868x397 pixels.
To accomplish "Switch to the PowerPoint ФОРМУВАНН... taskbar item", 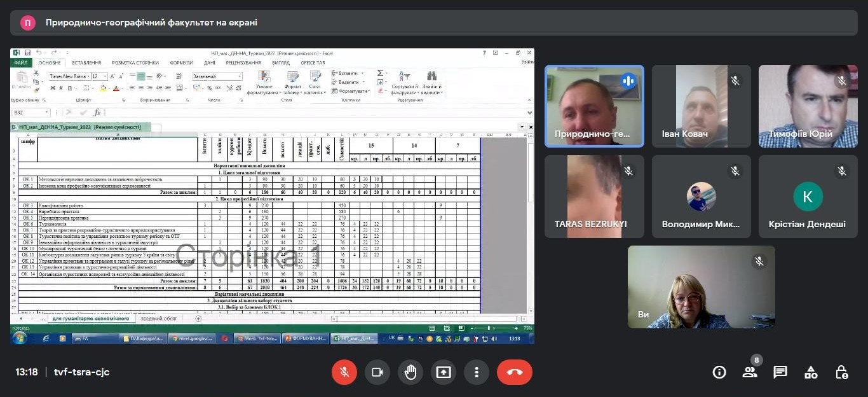I will [x=306, y=338].
